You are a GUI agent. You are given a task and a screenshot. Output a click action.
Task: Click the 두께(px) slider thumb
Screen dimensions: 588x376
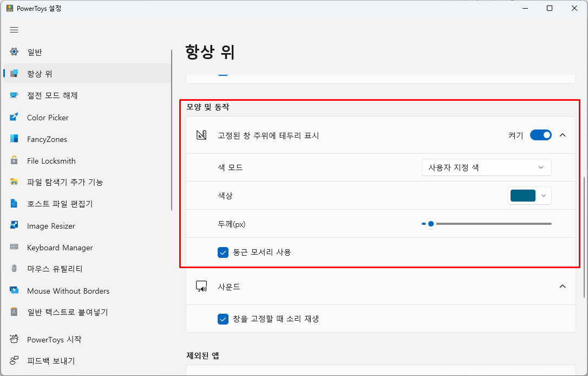431,224
